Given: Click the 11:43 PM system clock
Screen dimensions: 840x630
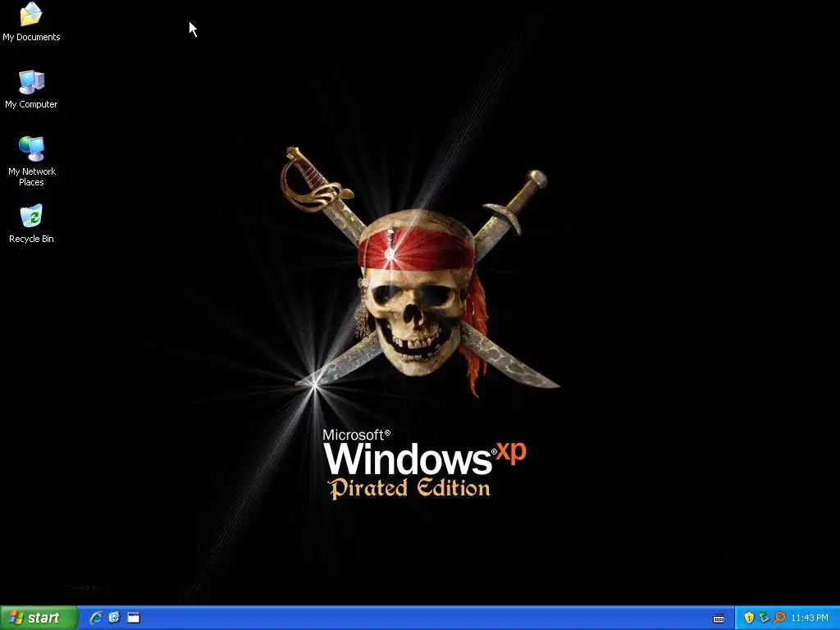Looking at the screenshot, I should [x=810, y=619].
